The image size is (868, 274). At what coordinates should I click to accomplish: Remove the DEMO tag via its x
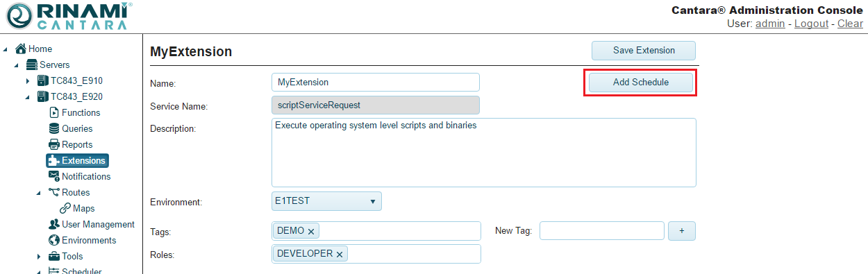311,232
